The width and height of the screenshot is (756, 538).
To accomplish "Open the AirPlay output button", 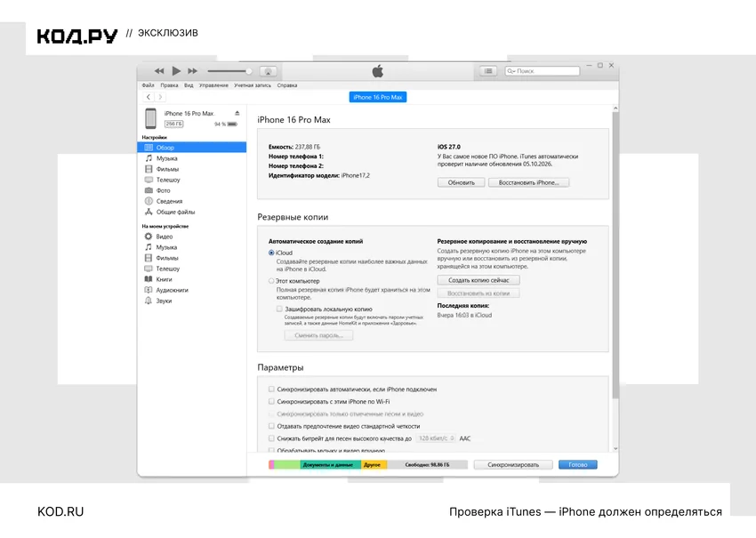I will pyautogui.click(x=268, y=71).
